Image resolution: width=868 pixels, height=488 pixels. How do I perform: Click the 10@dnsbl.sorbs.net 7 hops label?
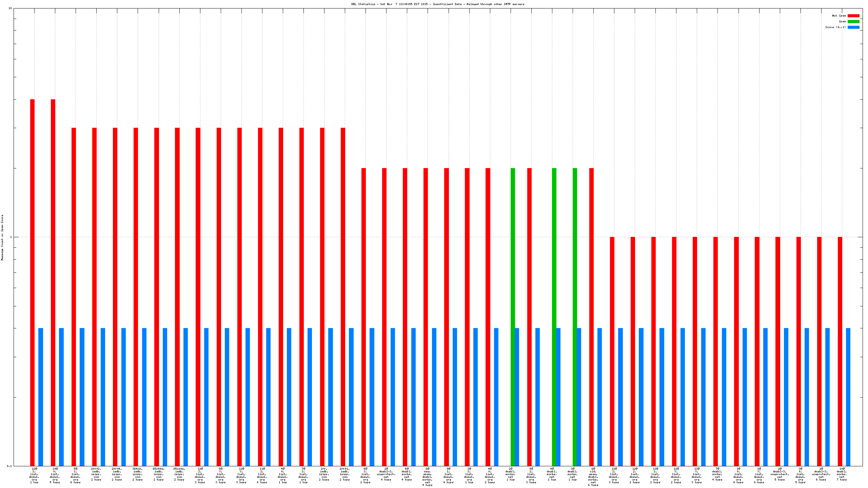pos(842,474)
